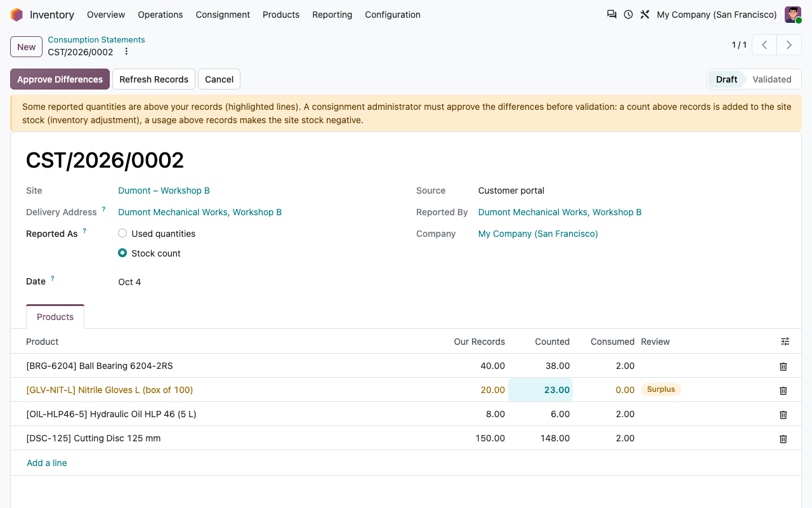Go to the Overview menu
The height and width of the screenshot is (508, 812).
[106, 15]
